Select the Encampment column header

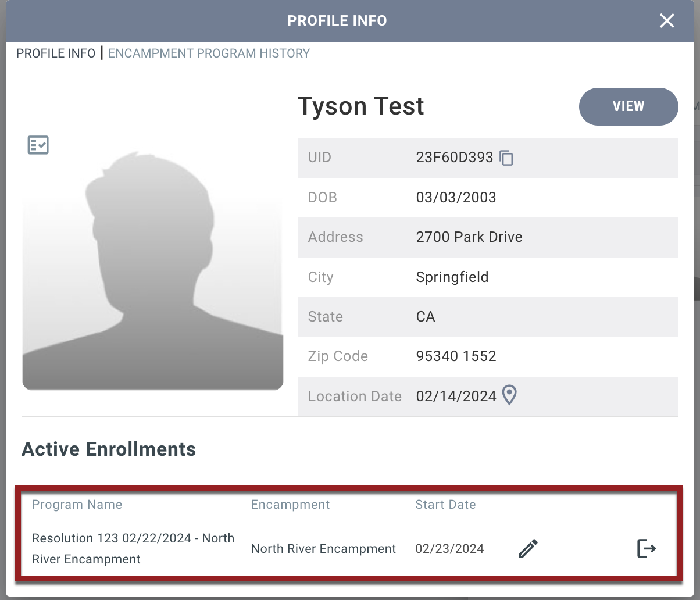pos(290,505)
